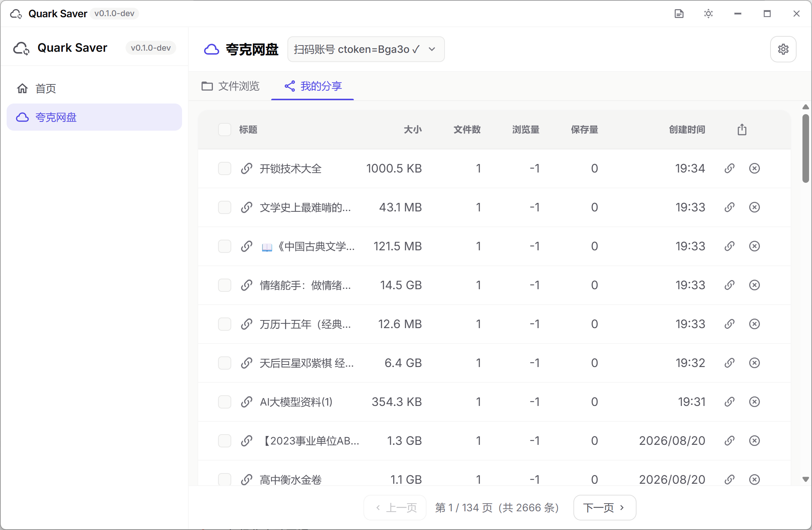Cancel share for AI大模型资料(1) row

(754, 402)
